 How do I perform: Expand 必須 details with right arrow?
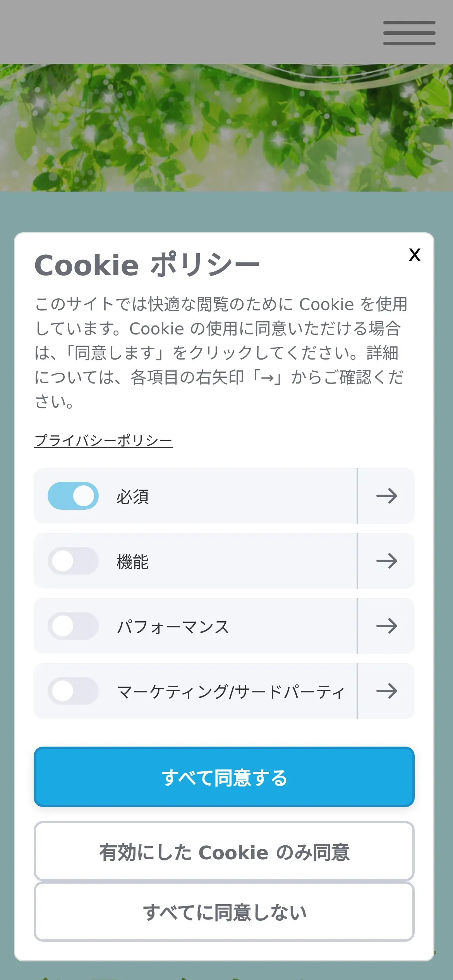coord(386,496)
